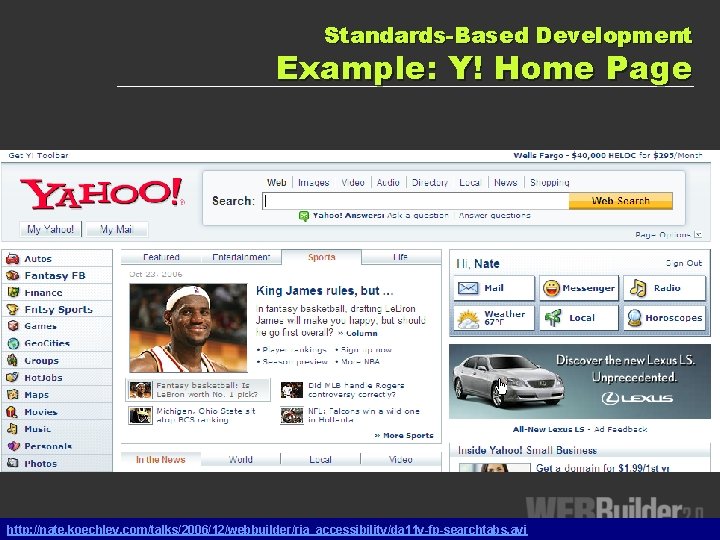Viewport: 720px width, 540px height.
Task: Click the King James rules headline
Action: (325, 291)
